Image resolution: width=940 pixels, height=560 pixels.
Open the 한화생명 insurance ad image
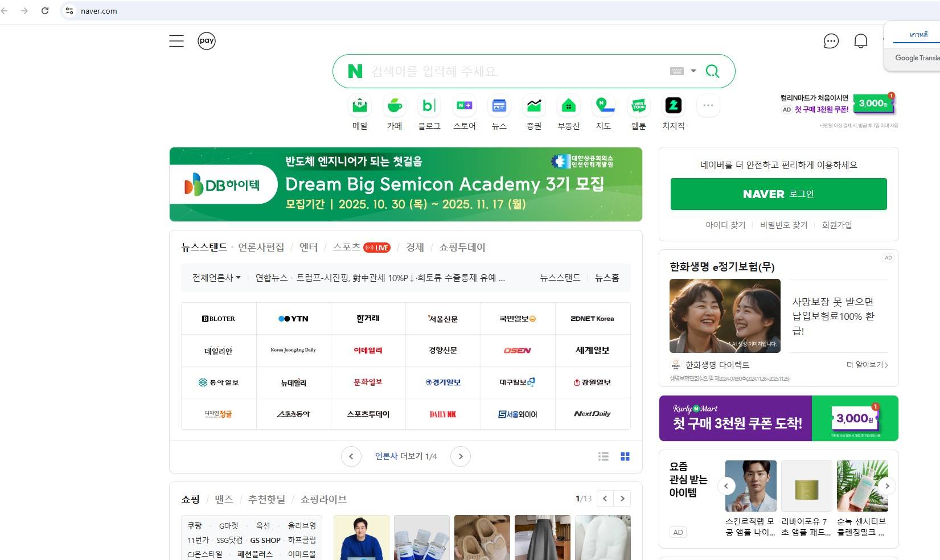[x=725, y=316]
